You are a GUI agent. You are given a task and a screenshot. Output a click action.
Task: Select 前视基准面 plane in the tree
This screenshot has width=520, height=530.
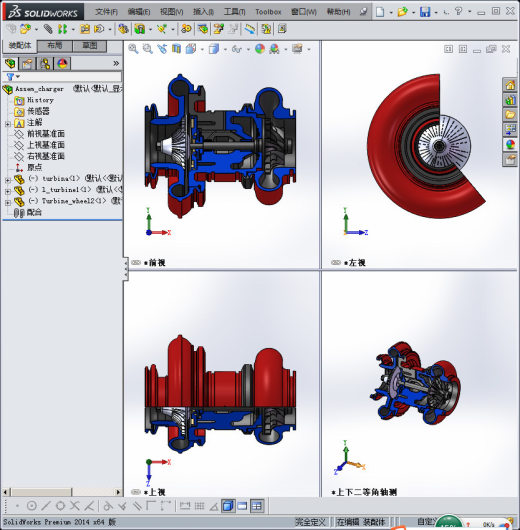tap(46, 134)
